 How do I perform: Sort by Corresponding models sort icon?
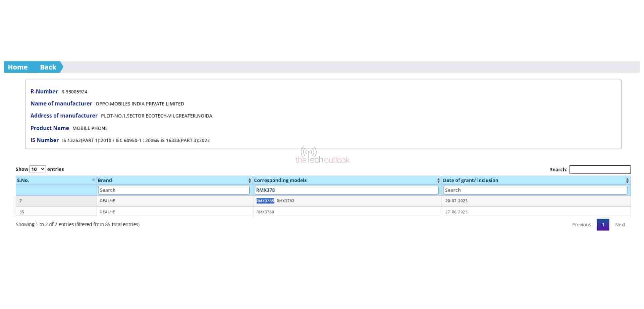click(x=438, y=180)
